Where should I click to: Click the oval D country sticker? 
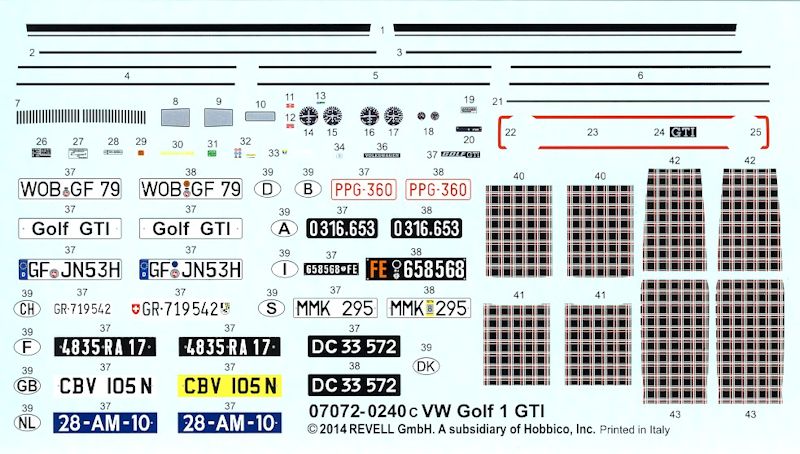268,187
